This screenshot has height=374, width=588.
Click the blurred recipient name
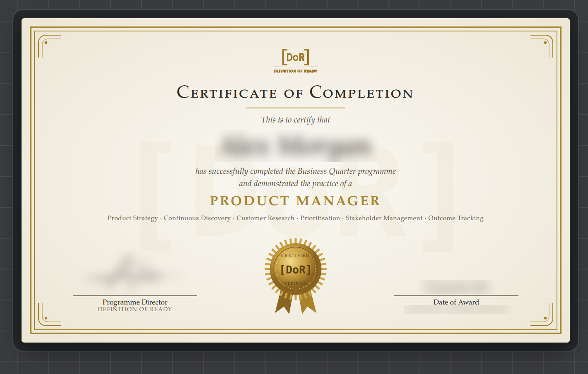tap(296, 146)
